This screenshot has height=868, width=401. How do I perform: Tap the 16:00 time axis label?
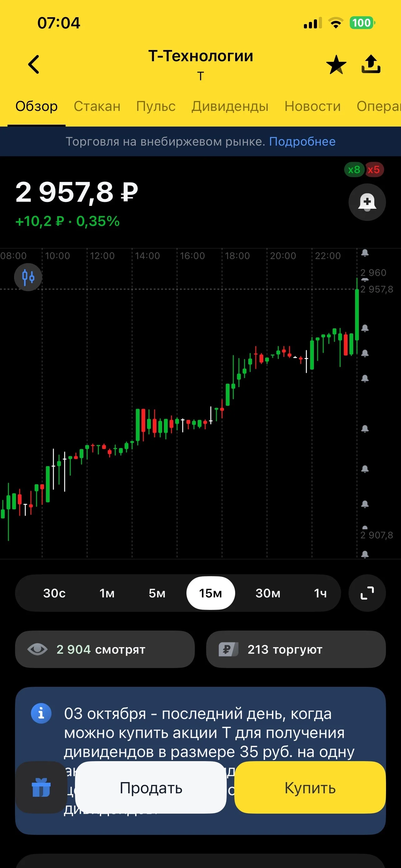click(192, 256)
